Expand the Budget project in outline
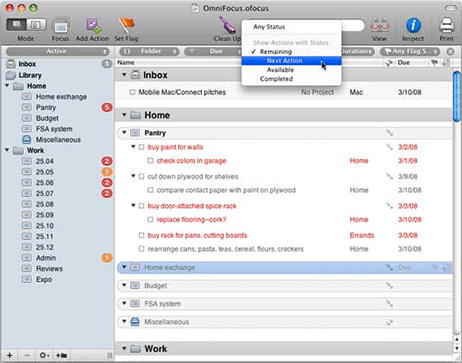462x363 pixels. pyautogui.click(x=124, y=285)
